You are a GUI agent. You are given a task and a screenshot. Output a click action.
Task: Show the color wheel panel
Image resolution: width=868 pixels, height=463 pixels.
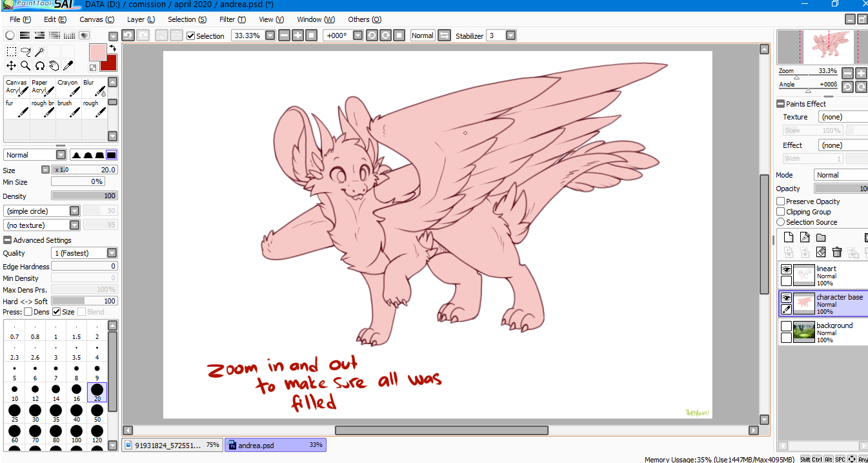tap(10, 36)
